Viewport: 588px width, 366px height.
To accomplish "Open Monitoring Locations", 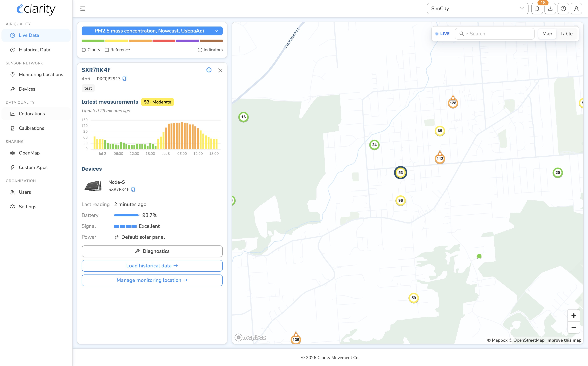I will point(36,75).
